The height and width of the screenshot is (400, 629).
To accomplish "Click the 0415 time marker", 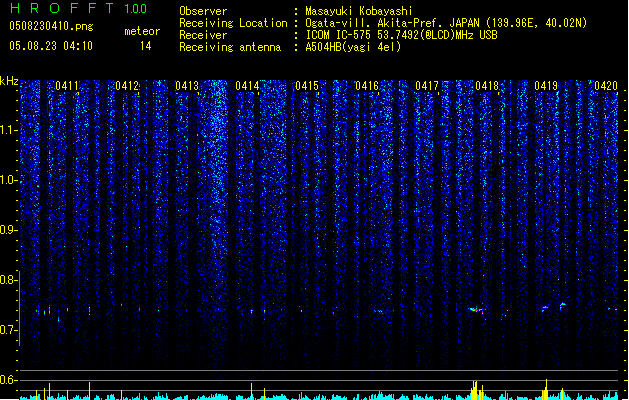I will pyautogui.click(x=307, y=86).
